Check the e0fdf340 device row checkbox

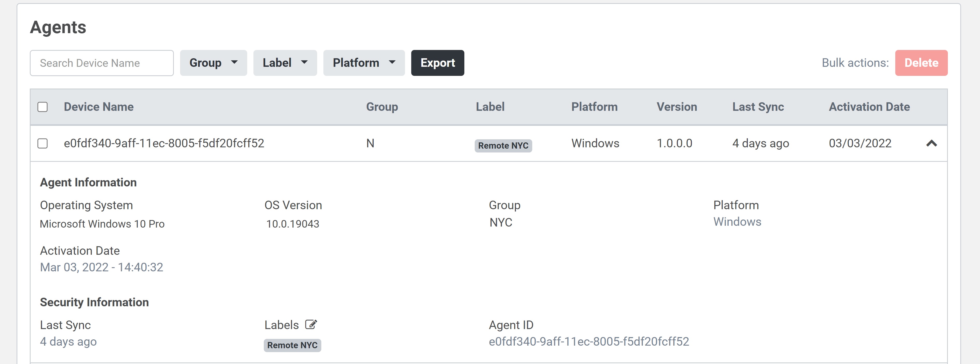42,143
